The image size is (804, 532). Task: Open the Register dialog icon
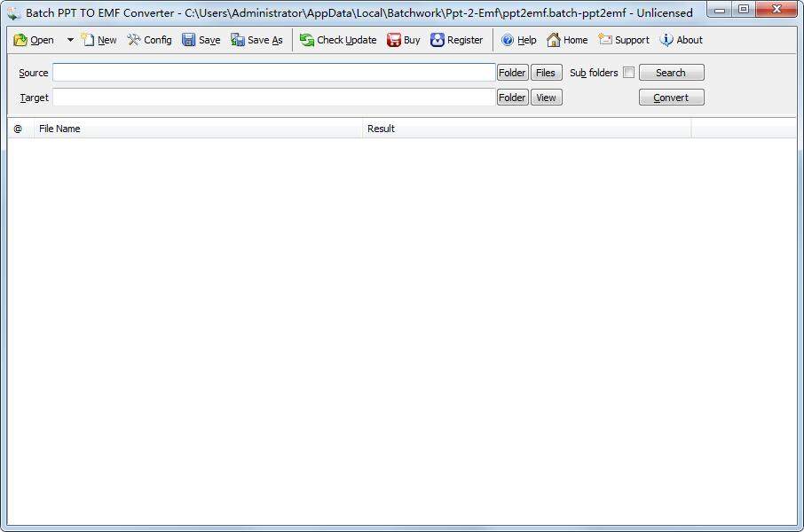point(457,40)
